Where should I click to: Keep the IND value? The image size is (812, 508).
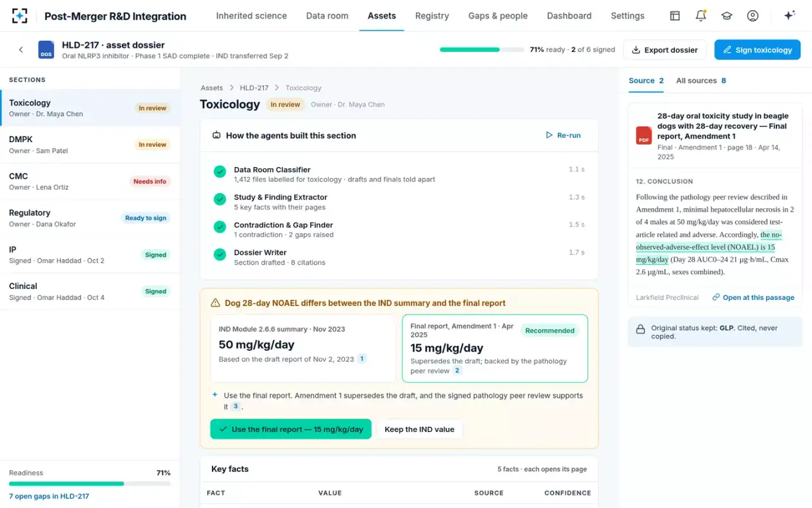point(419,429)
